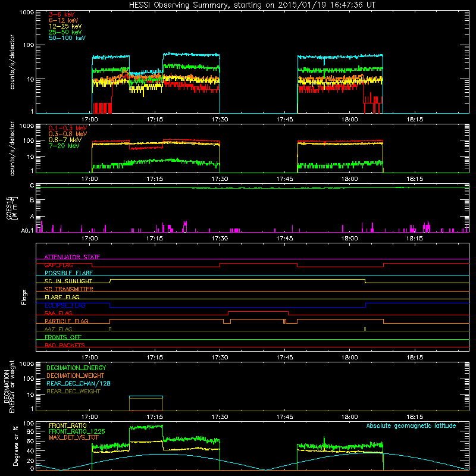
Task: Select the SAA_FLAG label
Action: point(58,313)
